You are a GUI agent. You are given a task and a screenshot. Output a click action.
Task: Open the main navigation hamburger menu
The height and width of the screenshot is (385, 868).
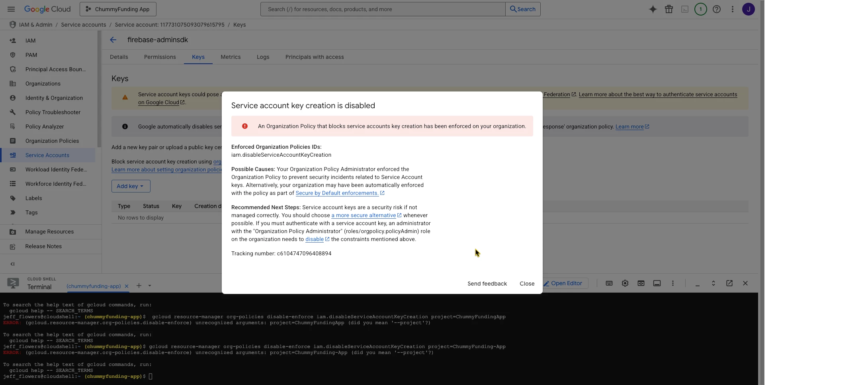pos(11,9)
